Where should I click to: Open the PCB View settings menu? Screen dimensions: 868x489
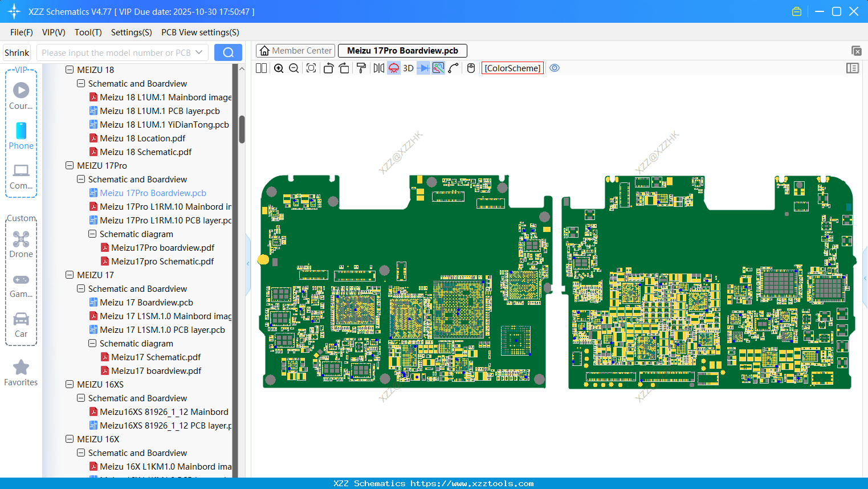click(x=200, y=32)
